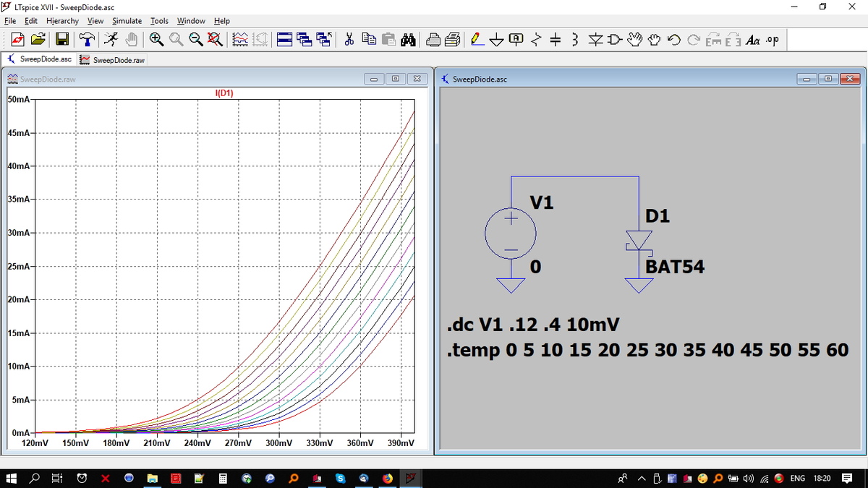Place a diode
The image size is (868, 488).
pos(595,39)
